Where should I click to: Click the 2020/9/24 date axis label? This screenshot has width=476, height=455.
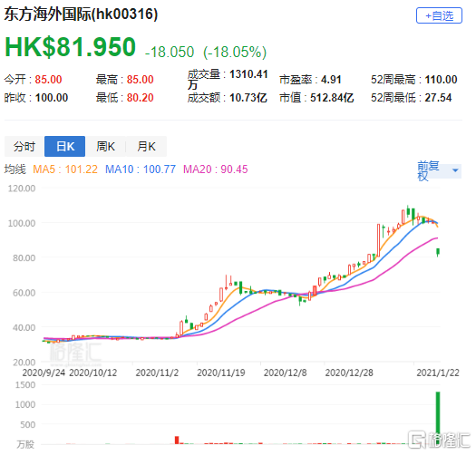click(44, 373)
